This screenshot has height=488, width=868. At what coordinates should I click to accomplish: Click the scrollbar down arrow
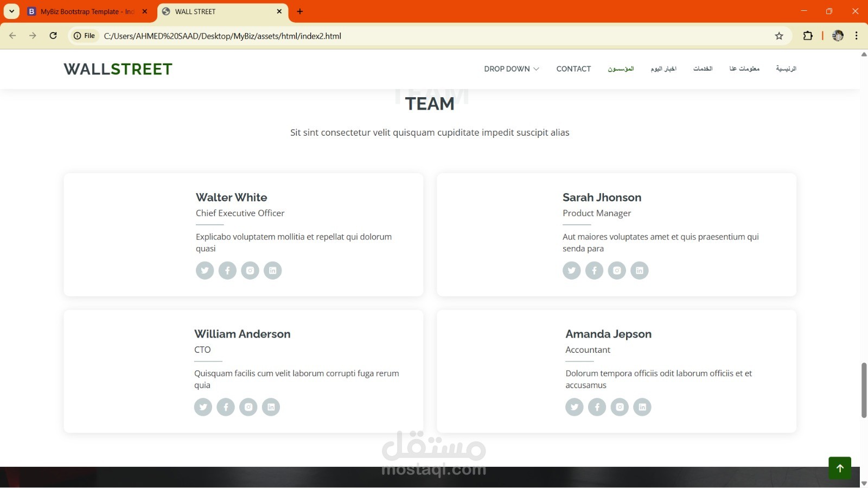[864, 483]
